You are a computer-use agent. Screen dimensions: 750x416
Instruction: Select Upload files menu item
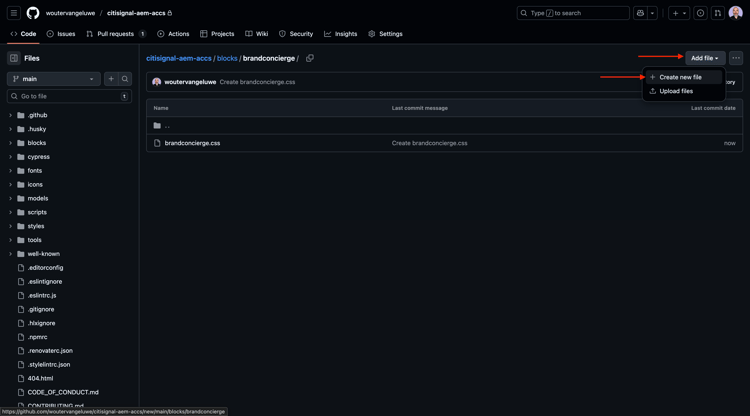click(684, 91)
